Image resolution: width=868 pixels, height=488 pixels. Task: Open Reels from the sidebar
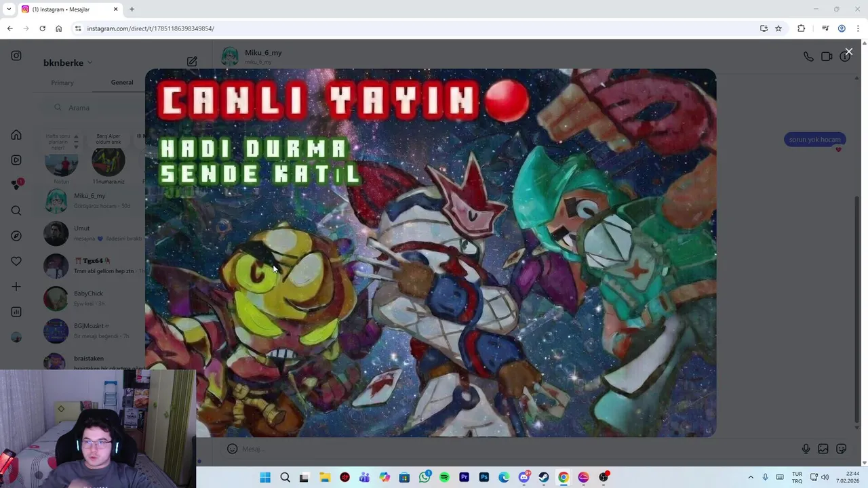coord(16,160)
